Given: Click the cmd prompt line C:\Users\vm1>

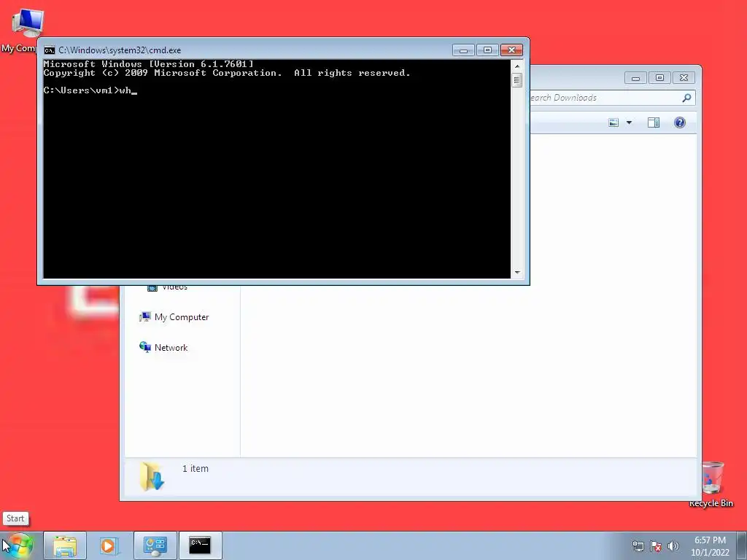Looking at the screenshot, I should [81, 90].
